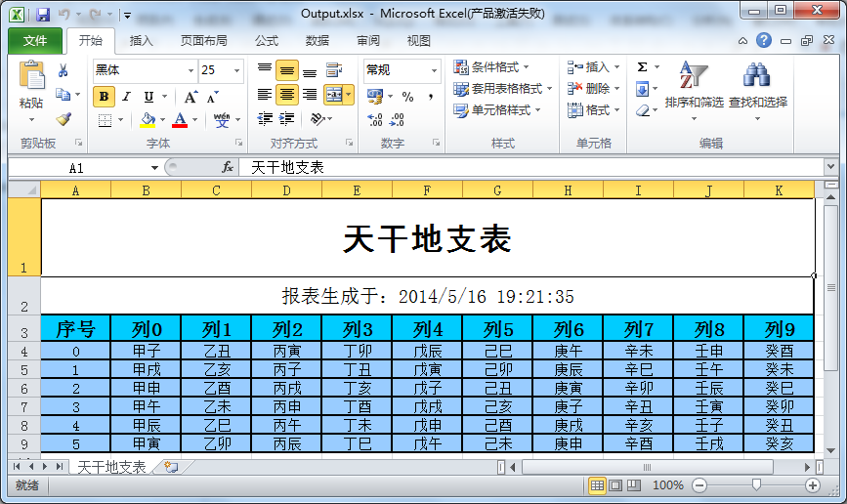Click in the formula bar showing 天干地支表
This screenshot has height=504, width=847.
[531, 167]
